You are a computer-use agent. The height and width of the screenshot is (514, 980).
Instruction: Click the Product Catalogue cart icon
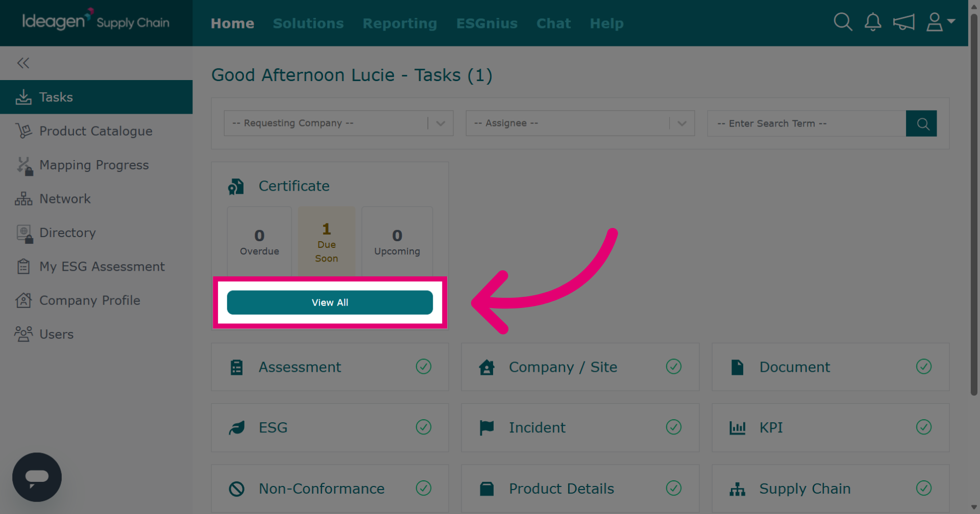point(23,131)
